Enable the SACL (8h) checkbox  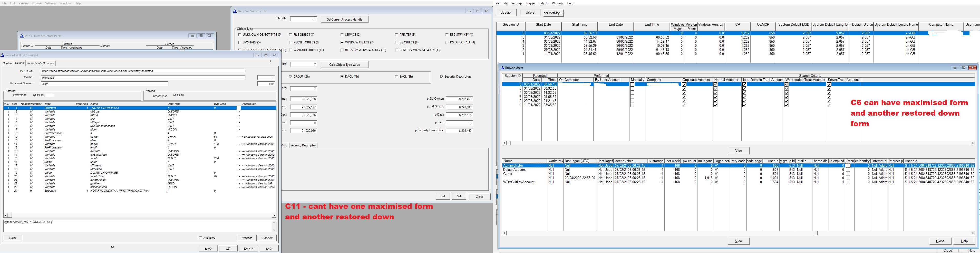click(x=396, y=77)
